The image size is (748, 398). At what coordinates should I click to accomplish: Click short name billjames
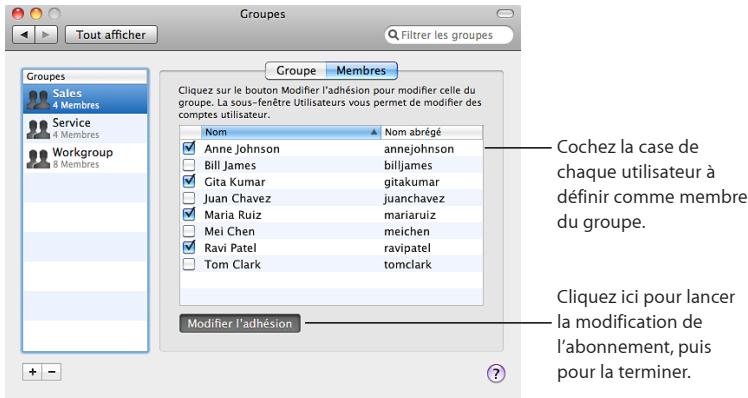[408, 166]
